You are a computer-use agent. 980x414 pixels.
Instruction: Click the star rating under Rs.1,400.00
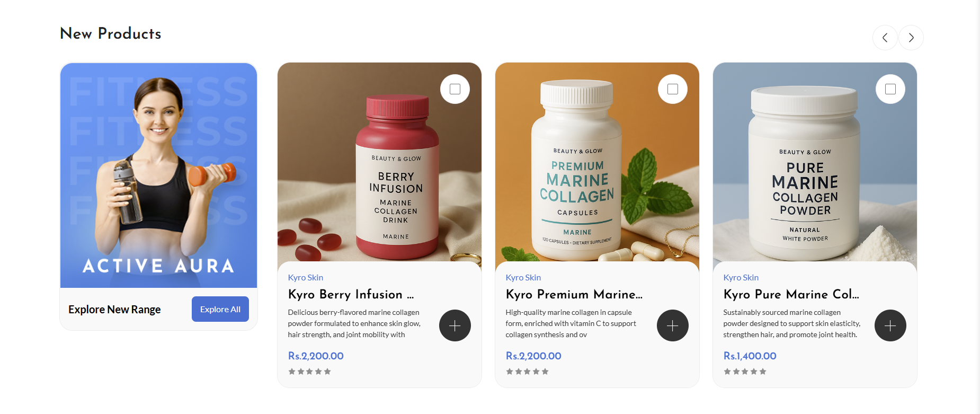click(745, 372)
